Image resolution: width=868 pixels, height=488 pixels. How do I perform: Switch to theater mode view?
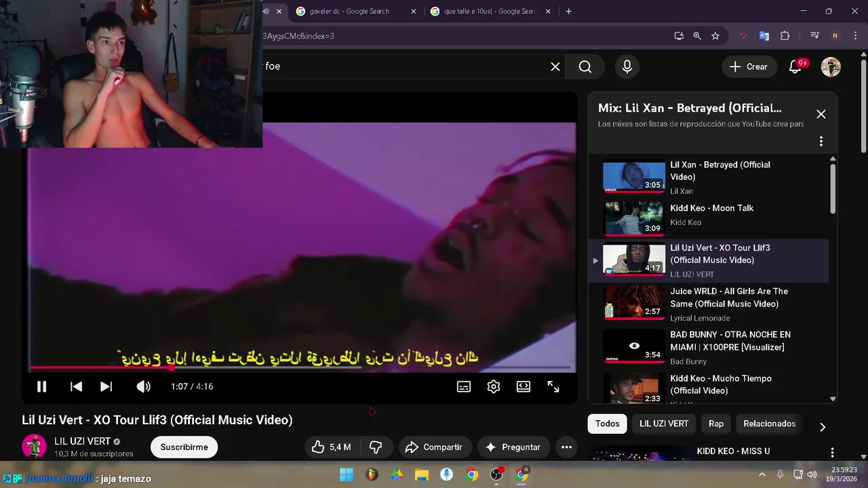click(524, 386)
